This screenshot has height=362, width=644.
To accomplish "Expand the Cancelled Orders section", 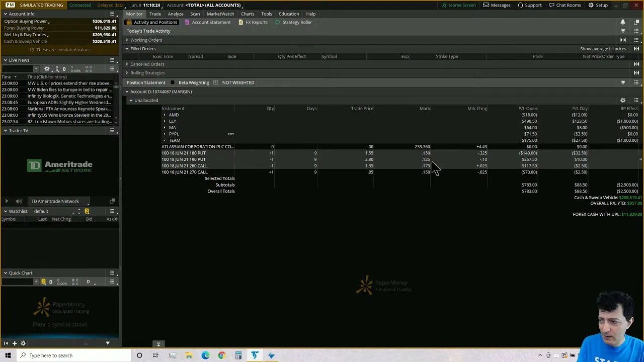I will (x=127, y=64).
